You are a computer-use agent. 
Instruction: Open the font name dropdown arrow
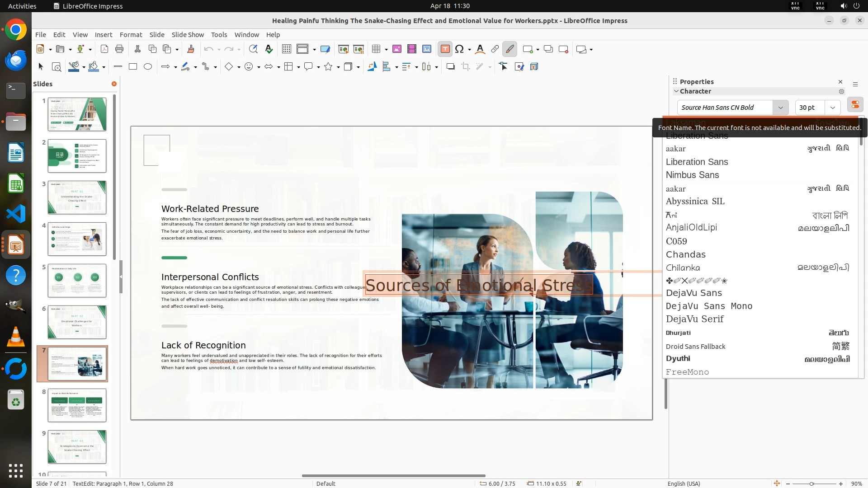click(780, 108)
